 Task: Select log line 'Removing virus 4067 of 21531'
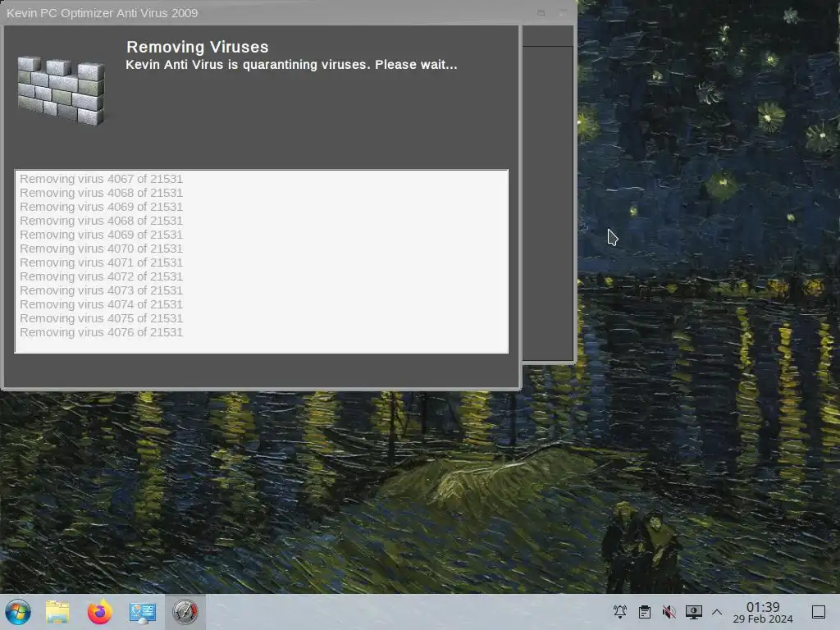pyautogui.click(x=101, y=179)
